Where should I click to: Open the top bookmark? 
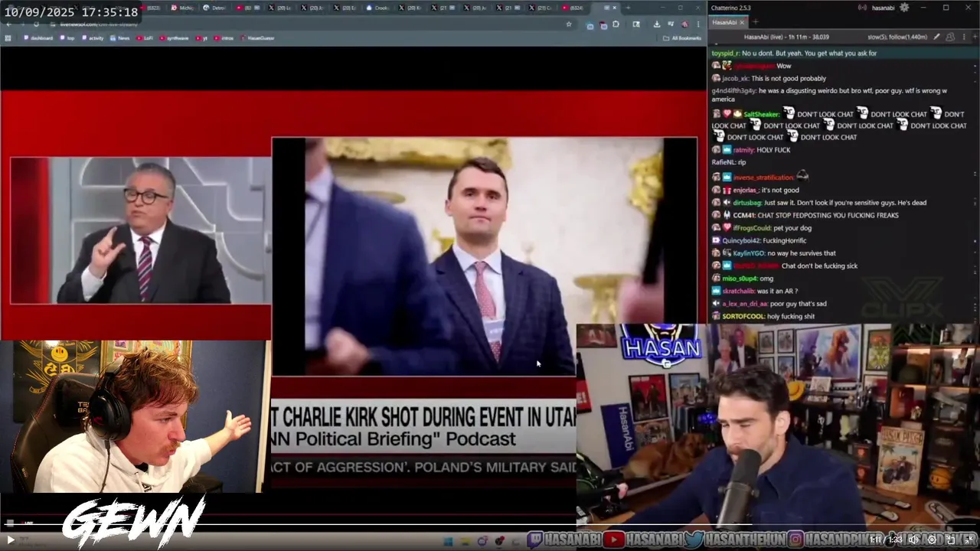click(x=67, y=37)
